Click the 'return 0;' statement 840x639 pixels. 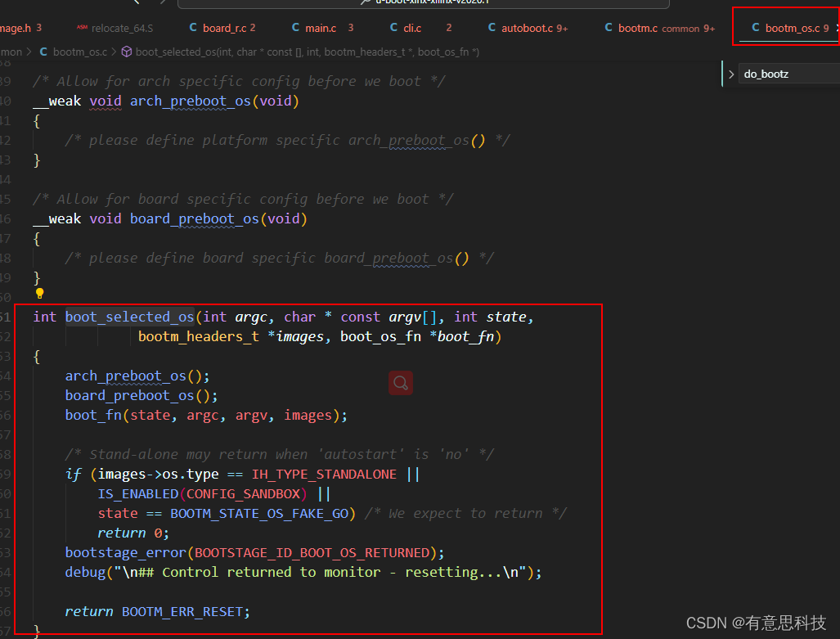pos(133,533)
